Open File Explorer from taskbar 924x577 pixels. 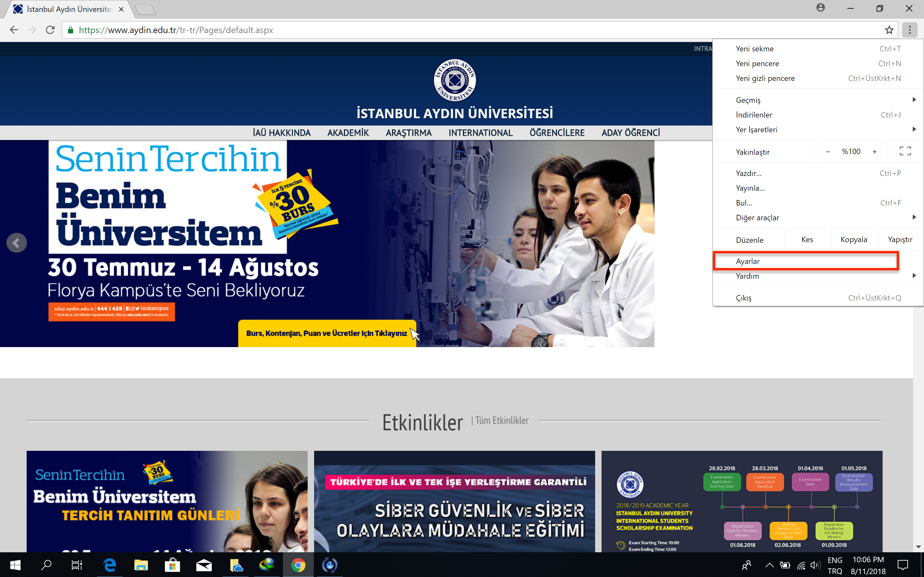(141, 565)
